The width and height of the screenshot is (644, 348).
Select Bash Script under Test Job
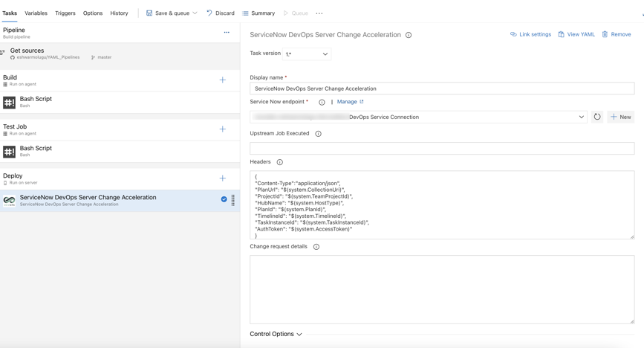click(x=120, y=152)
